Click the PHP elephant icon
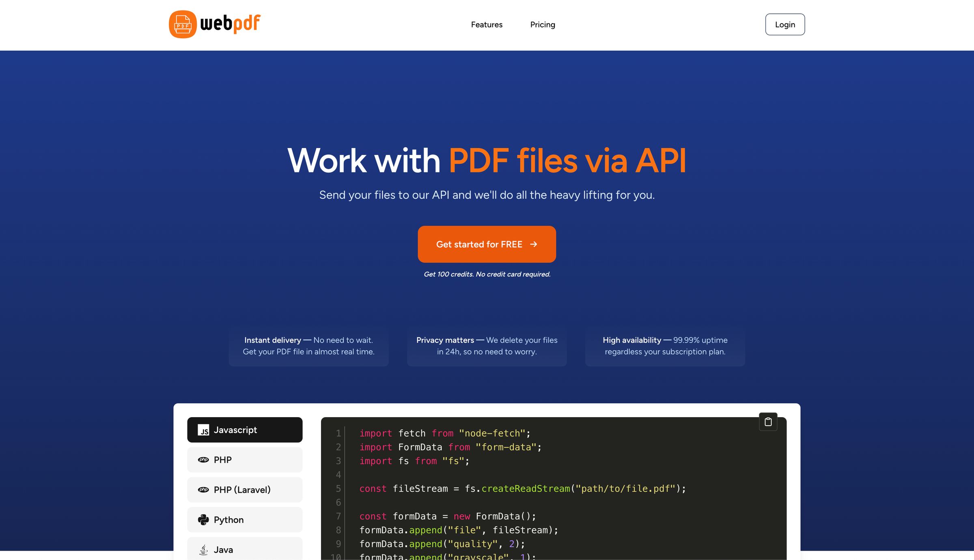This screenshot has width=974, height=560. click(203, 460)
